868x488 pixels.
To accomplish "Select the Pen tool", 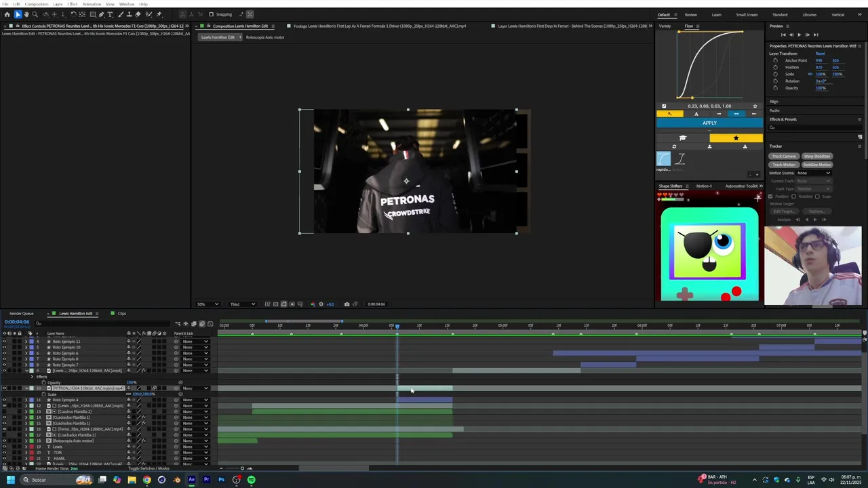I will tap(101, 14).
